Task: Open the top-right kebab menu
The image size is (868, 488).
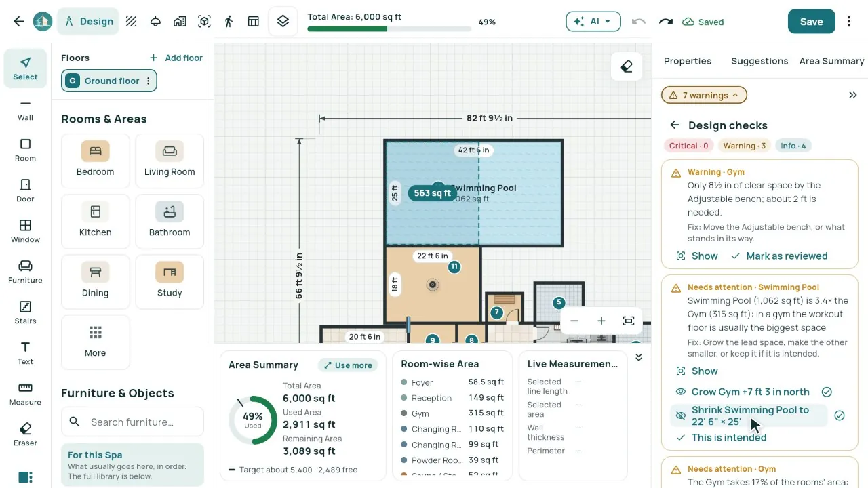Action: [849, 22]
